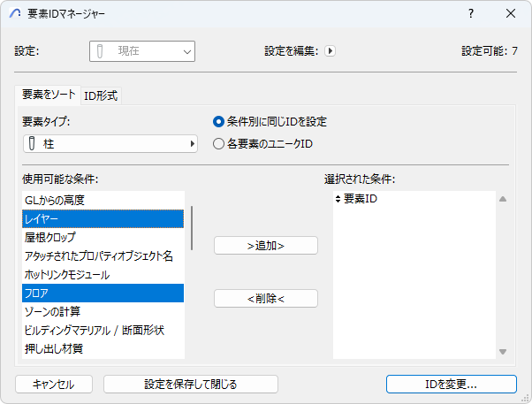The image size is (532, 404).
Task: Click the sort handle beside 要素ID
Action: (x=338, y=200)
